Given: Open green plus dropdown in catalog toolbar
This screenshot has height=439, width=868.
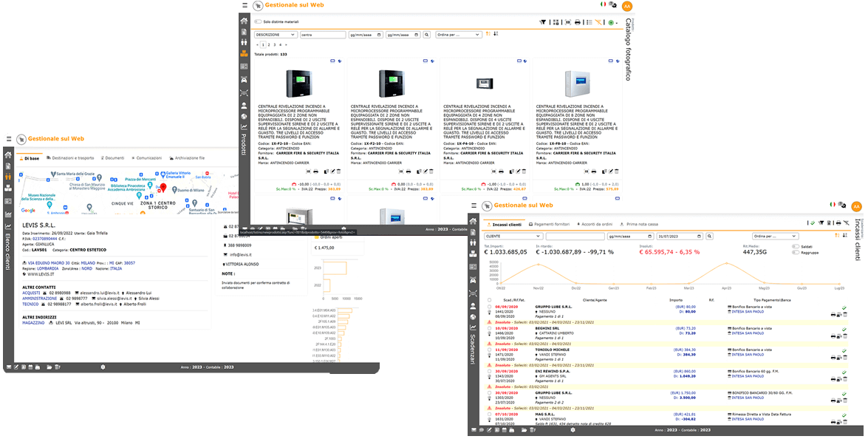Looking at the screenshot, I should [x=613, y=23].
